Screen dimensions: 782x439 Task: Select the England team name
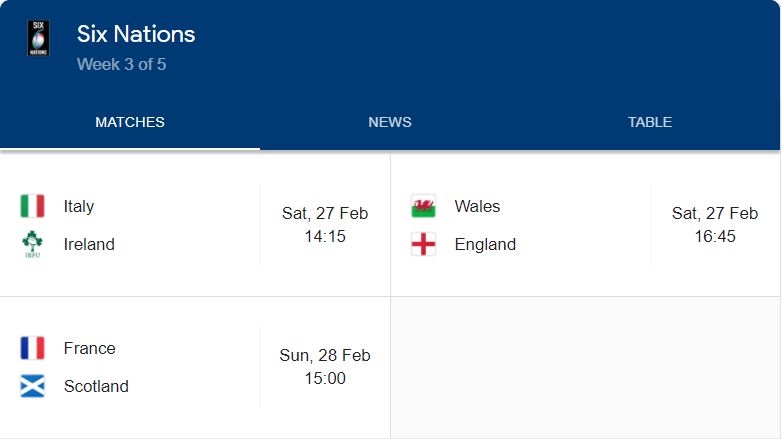pos(485,244)
